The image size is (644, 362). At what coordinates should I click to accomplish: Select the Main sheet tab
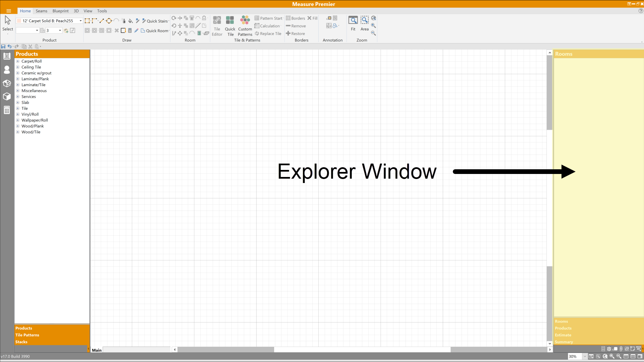(97, 350)
